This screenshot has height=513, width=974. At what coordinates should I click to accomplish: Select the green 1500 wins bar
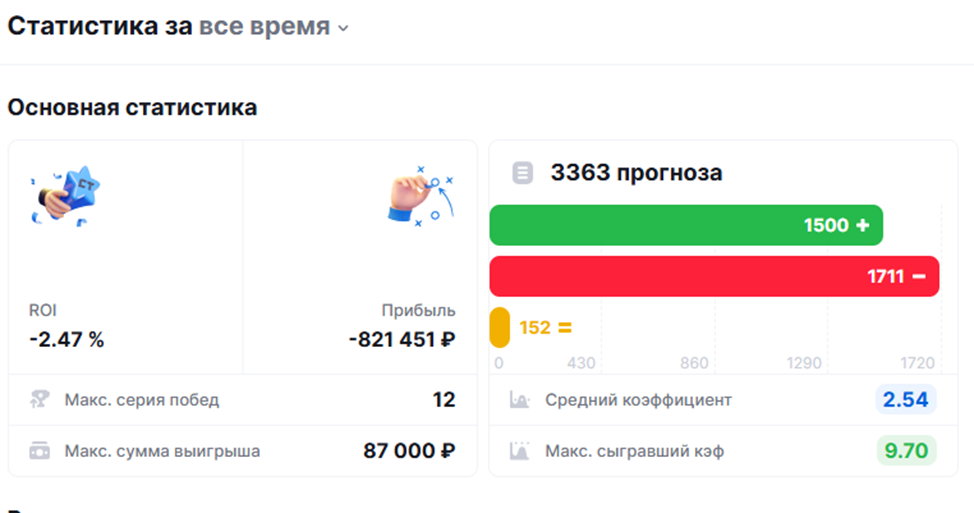[686, 225]
